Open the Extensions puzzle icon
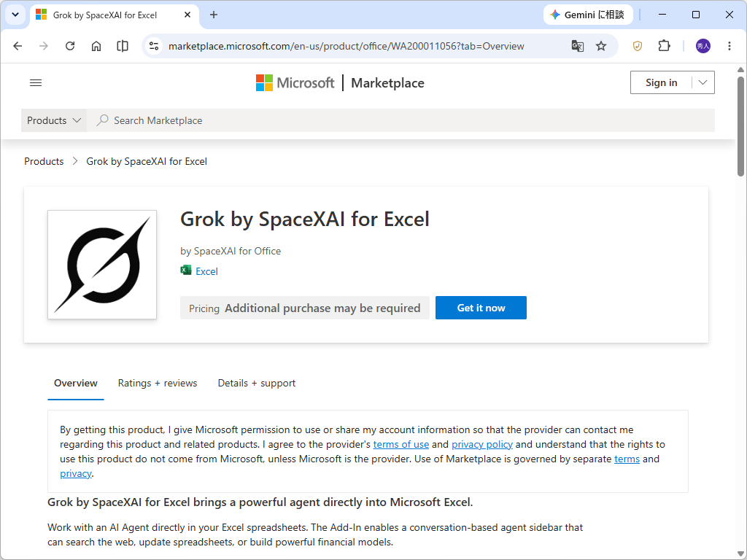This screenshot has width=747, height=560. (x=664, y=46)
